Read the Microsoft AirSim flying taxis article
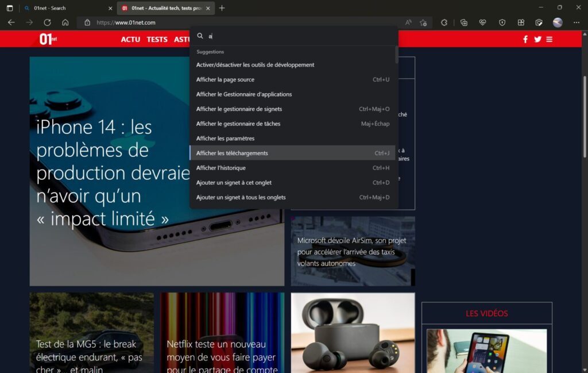The image size is (588, 373). [x=353, y=251]
